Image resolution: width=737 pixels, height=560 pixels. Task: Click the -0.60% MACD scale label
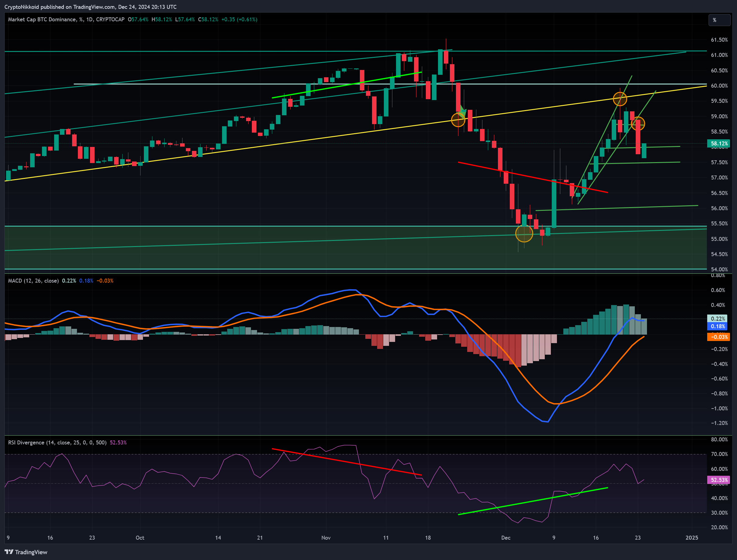(x=719, y=379)
